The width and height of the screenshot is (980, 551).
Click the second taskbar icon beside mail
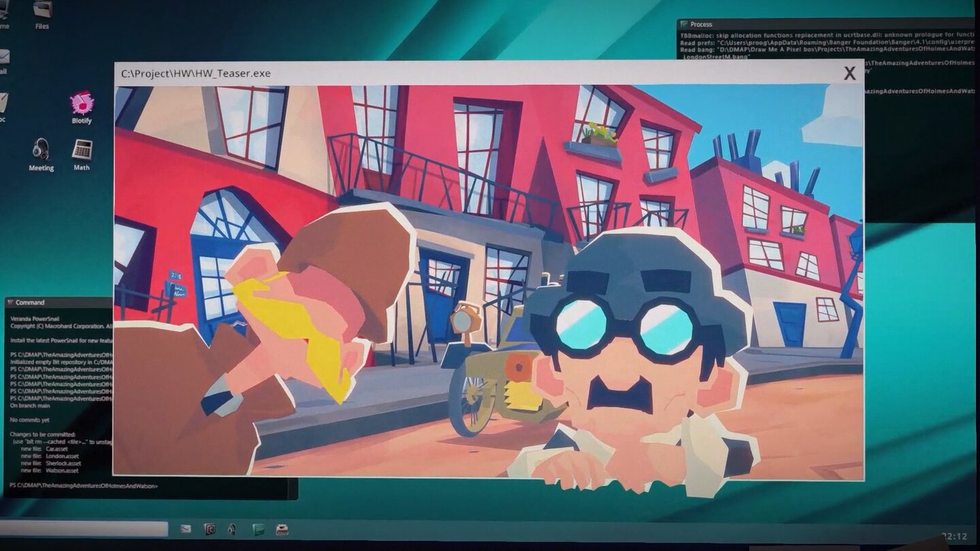coord(210,529)
